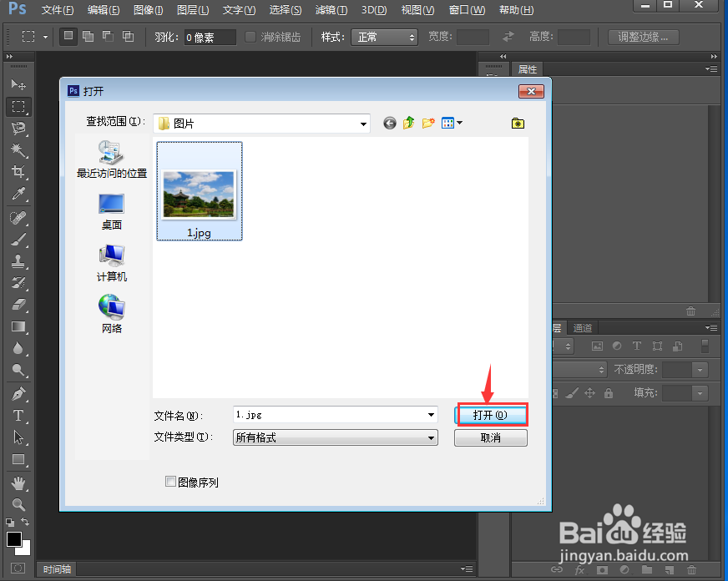Select the Hand tool
Screen dimensions: 728x581
(x=18, y=483)
